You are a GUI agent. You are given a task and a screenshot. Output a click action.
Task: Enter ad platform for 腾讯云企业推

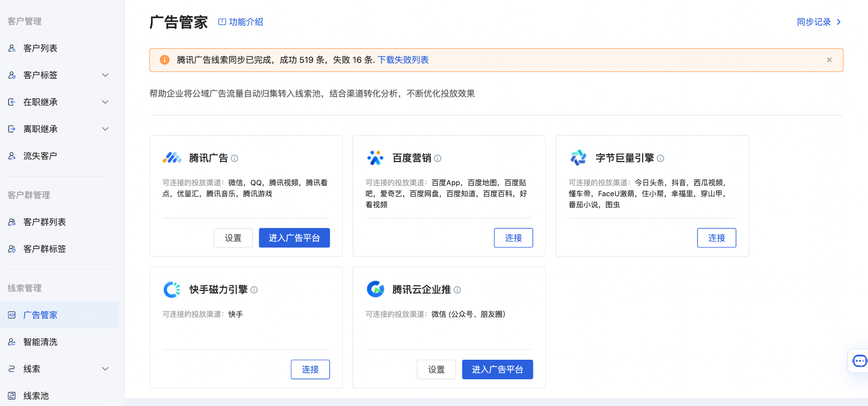pos(498,369)
